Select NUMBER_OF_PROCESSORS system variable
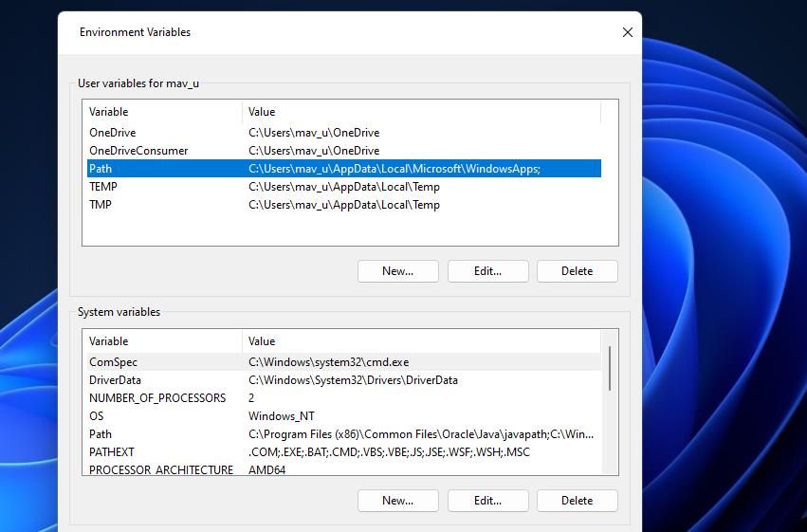Image resolution: width=807 pixels, height=532 pixels. click(x=344, y=398)
